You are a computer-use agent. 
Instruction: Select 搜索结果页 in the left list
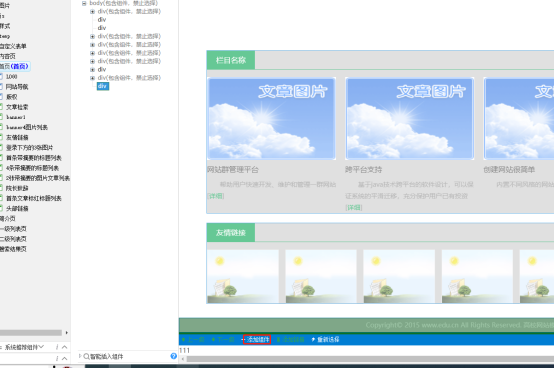(x=13, y=249)
